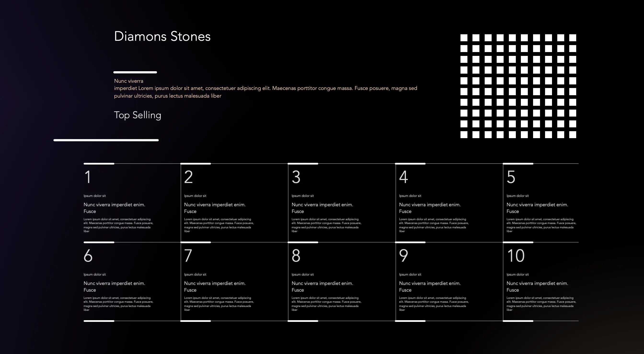
Task: Select the large number 5
Action: pos(511,177)
